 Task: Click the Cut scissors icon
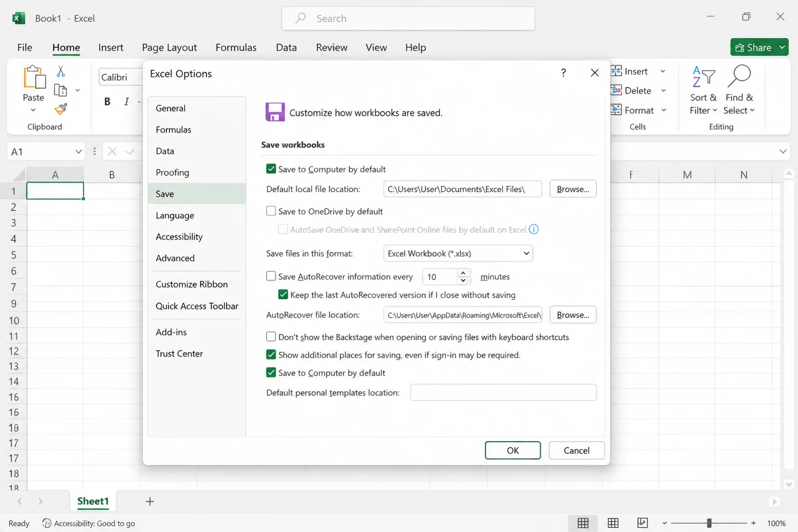(61, 71)
